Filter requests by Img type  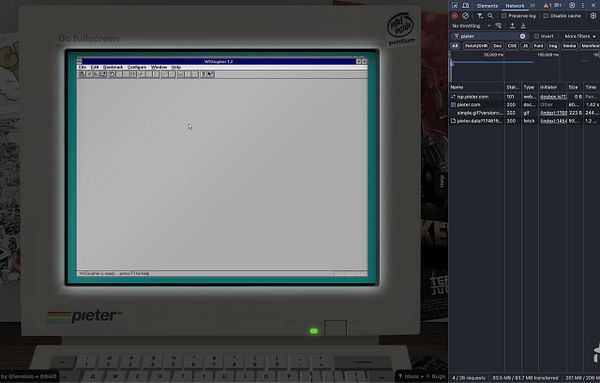click(553, 46)
